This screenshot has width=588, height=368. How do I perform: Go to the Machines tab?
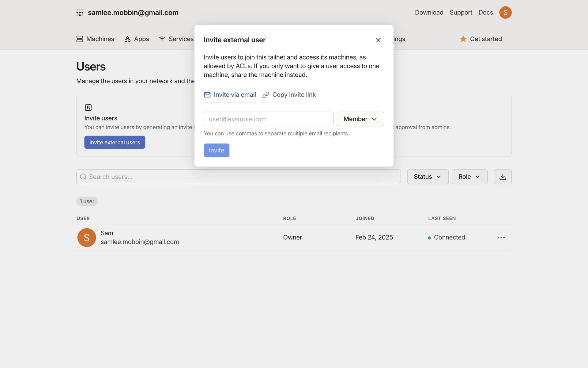pyautogui.click(x=95, y=39)
